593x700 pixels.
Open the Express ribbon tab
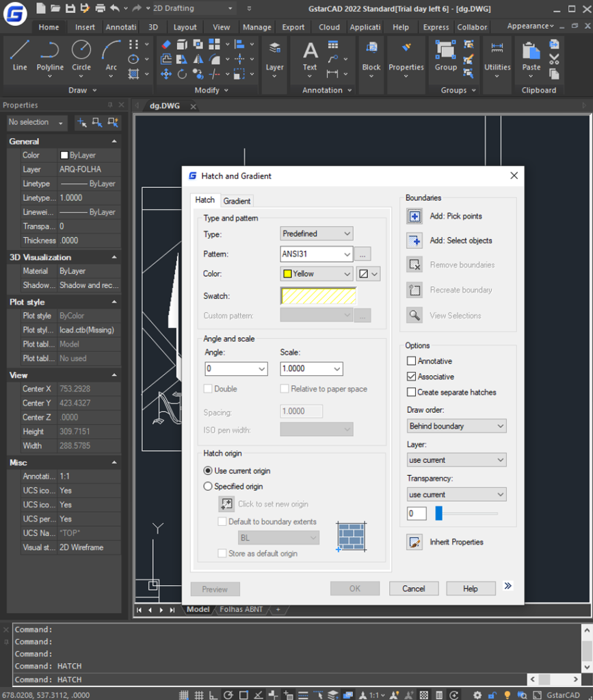click(436, 27)
